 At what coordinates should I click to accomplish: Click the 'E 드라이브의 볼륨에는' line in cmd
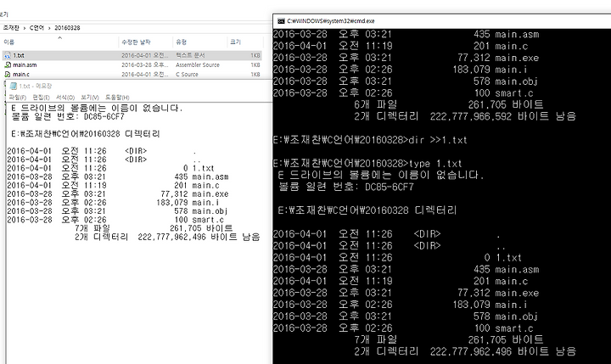click(x=381, y=175)
